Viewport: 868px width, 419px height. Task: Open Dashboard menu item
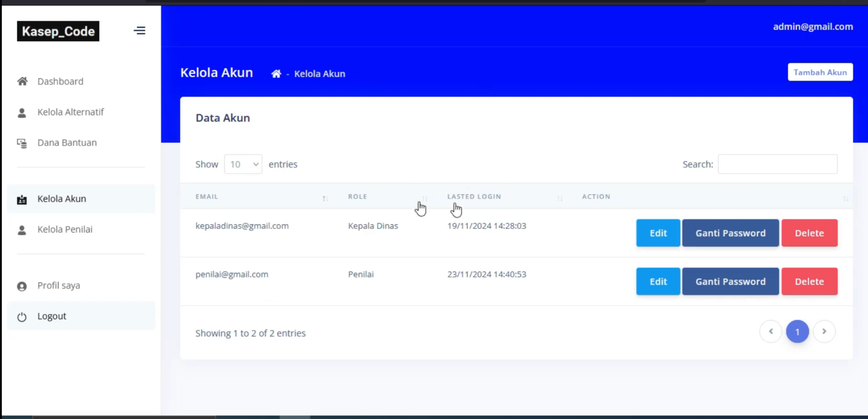tap(81, 81)
